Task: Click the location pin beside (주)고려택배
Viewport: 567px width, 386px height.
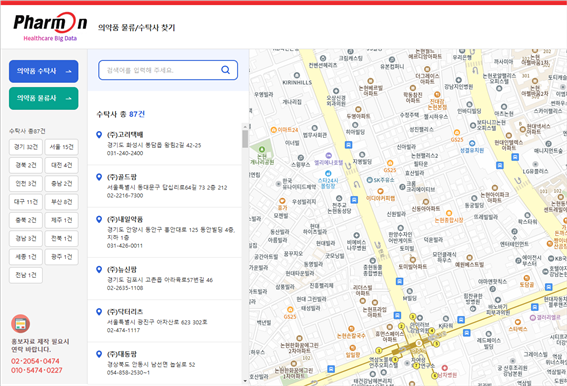Action: (99, 135)
